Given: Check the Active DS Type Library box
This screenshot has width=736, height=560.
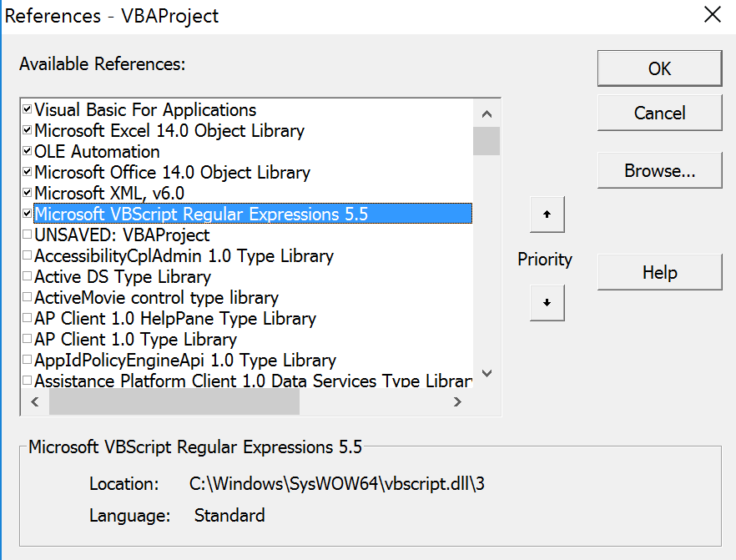Looking at the screenshot, I should coord(28,276).
